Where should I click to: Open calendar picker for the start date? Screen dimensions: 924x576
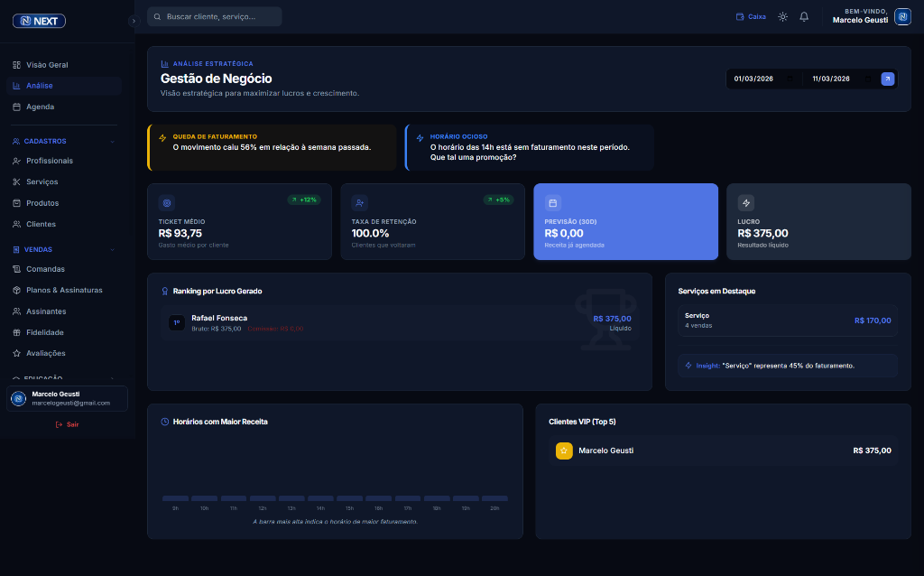click(x=790, y=79)
